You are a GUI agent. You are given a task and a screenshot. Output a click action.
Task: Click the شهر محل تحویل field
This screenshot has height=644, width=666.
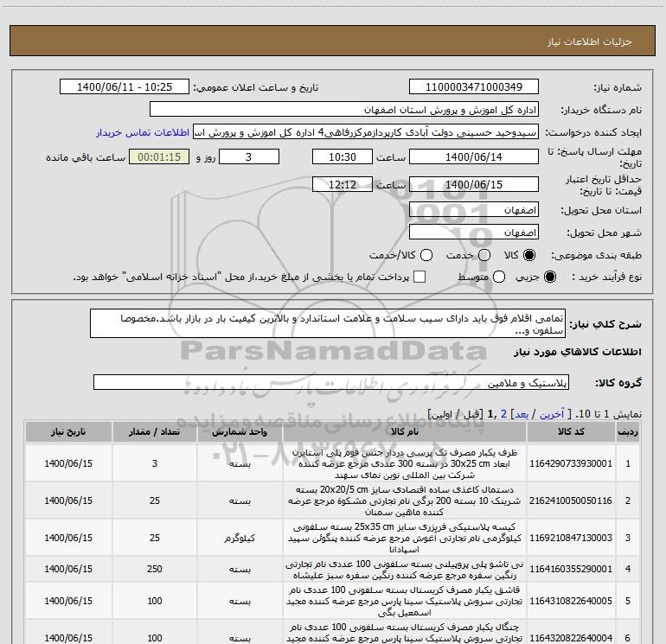(x=474, y=233)
